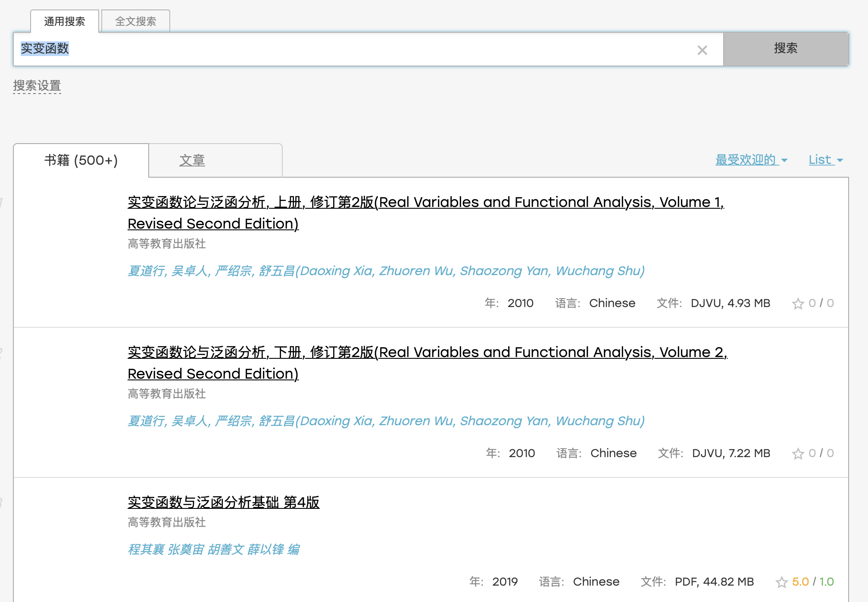This screenshot has height=602, width=868.
Task: Switch to 全文搜索 tab
Action: (x=136, y=21)
